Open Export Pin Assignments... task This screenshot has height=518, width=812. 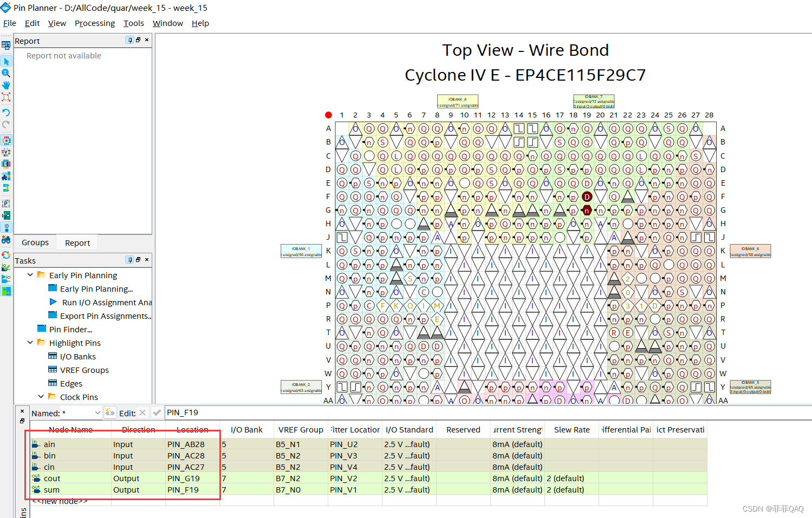[x=106, y=316]
